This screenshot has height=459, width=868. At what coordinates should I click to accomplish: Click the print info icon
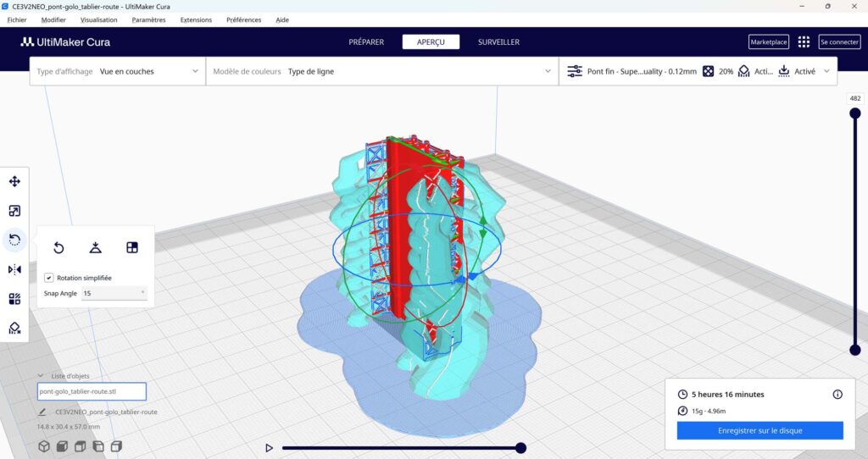tap(837, 394)
